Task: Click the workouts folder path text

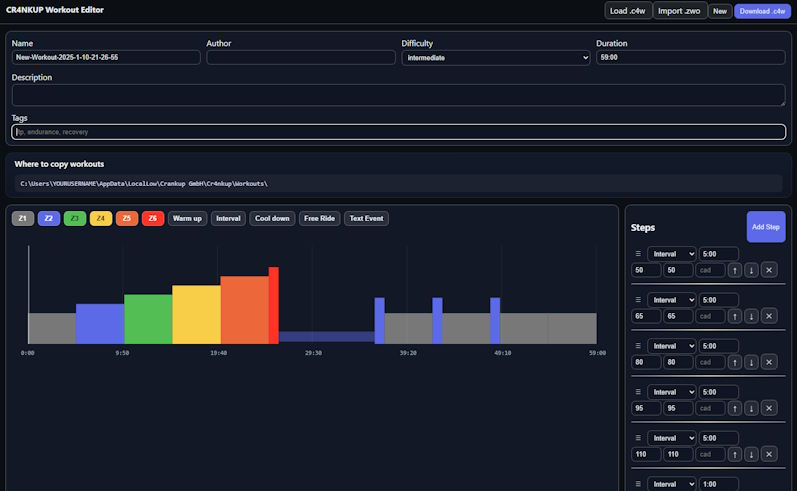Action: (144, 183)
